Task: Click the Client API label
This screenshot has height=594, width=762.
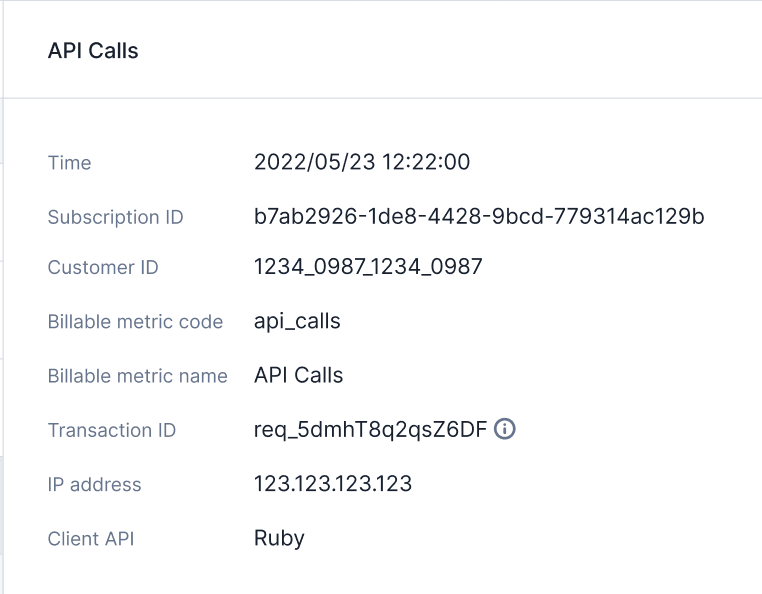Action: coord(91,539)
